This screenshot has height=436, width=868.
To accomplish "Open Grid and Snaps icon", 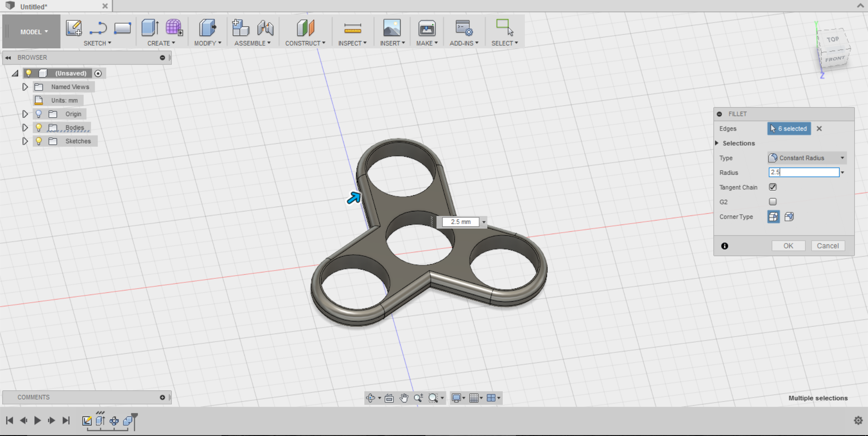I will coord(474,398).
